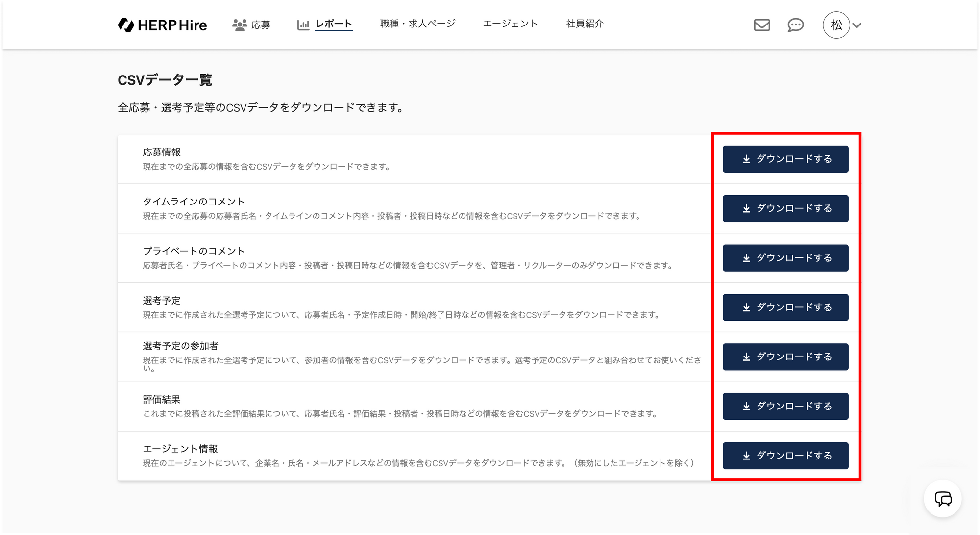
Task: Download the エージェント情報 CSV
Action: tap(785, 456)
